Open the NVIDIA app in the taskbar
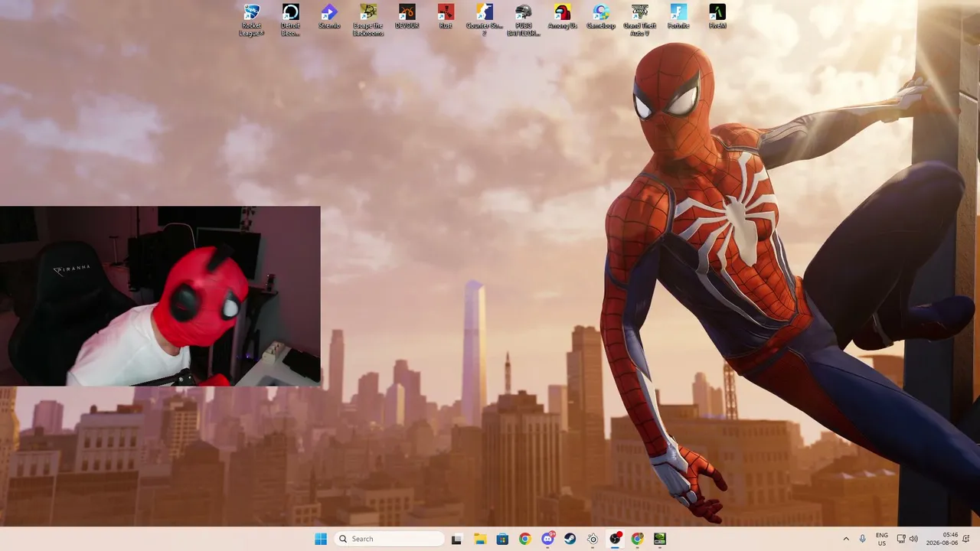980x551 pixels. (x=660, y=539)
